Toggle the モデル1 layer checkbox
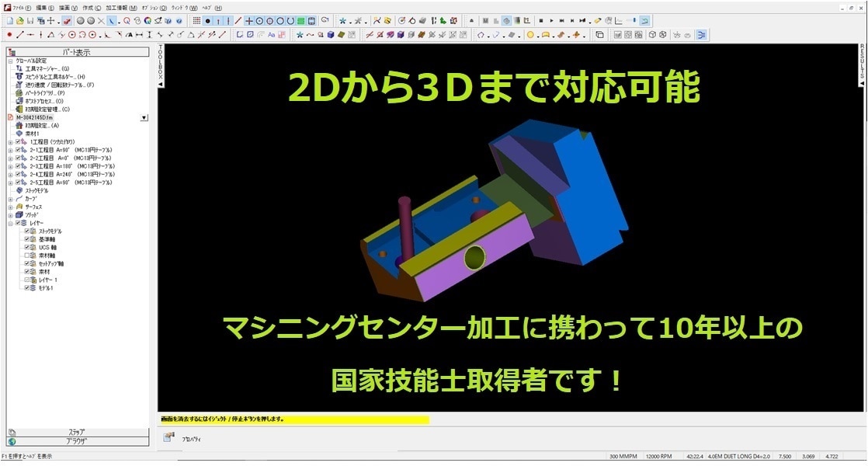Screen dimensions: 868x466 click(26, 288)
